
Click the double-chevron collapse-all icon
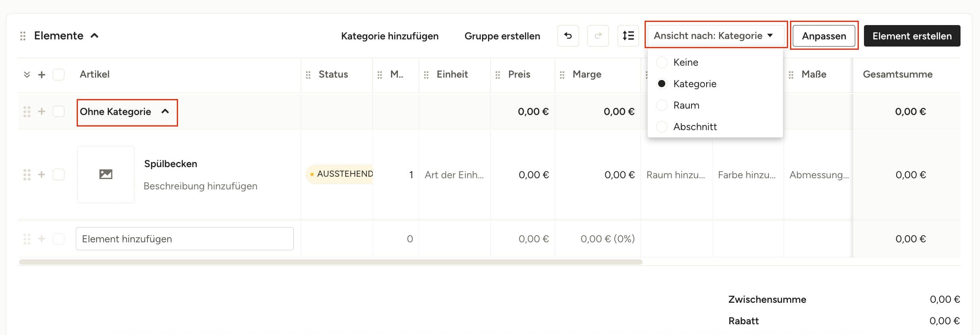coord(27,75)
